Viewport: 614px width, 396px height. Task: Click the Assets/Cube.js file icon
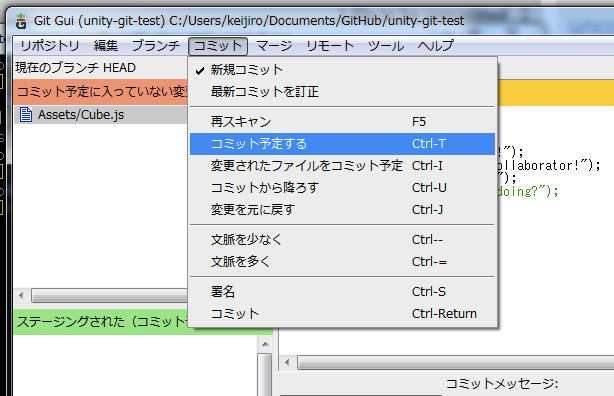[26, 115]
